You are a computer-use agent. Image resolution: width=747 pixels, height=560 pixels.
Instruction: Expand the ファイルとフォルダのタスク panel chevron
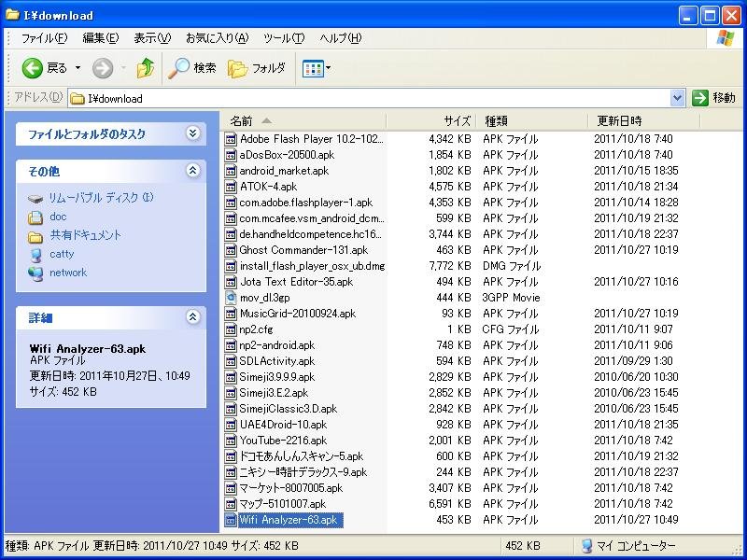coord(192,133)
